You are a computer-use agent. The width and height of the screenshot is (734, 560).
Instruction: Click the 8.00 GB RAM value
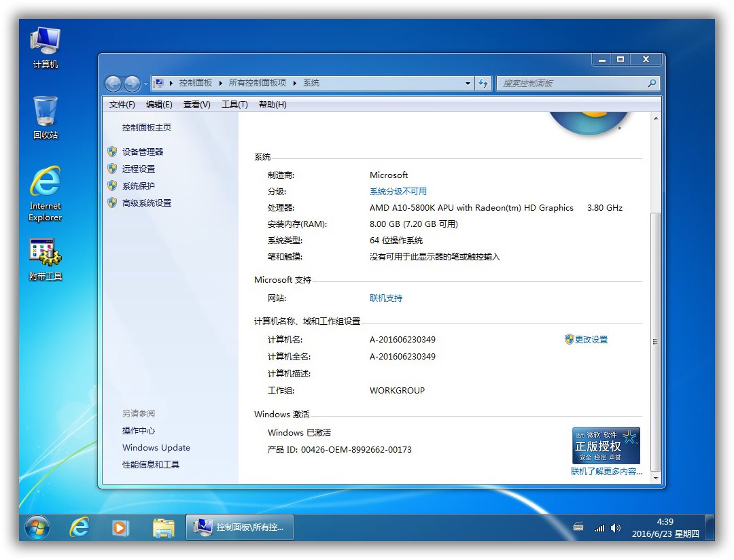coord(414,224)
